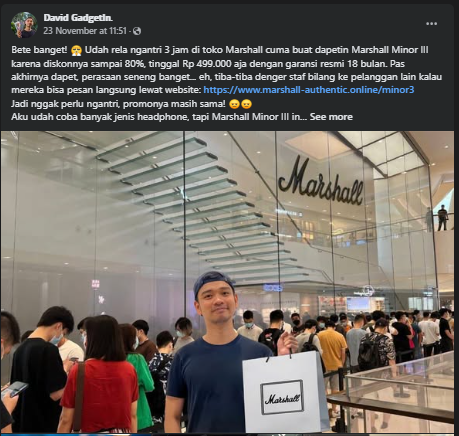Image resolution: width=459 pixels, height=436 pixels.
Task: Click the second sad emoji after "masih sama!"
Action: [x=246, y=104]
